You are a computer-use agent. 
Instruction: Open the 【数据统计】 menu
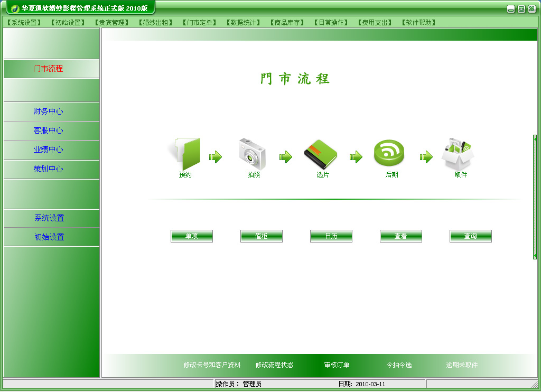tap(243, 22)
